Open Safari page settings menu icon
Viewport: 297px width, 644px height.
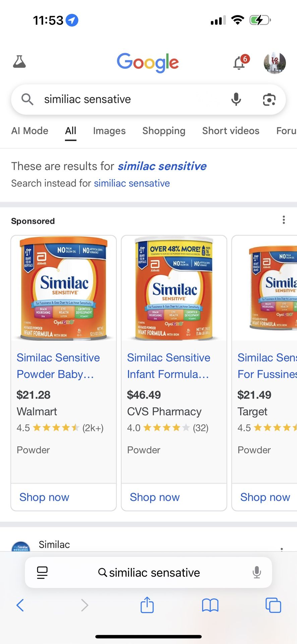pos(42,573)
